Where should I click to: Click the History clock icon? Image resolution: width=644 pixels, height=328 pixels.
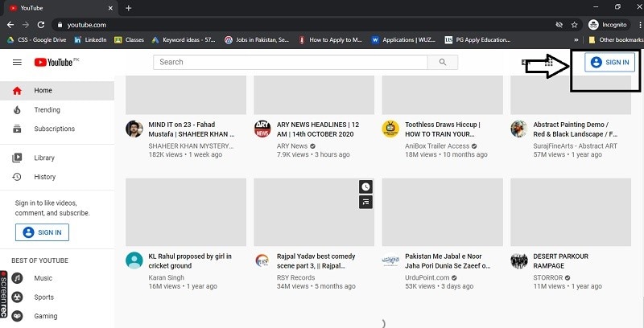(x=17, y=177)
